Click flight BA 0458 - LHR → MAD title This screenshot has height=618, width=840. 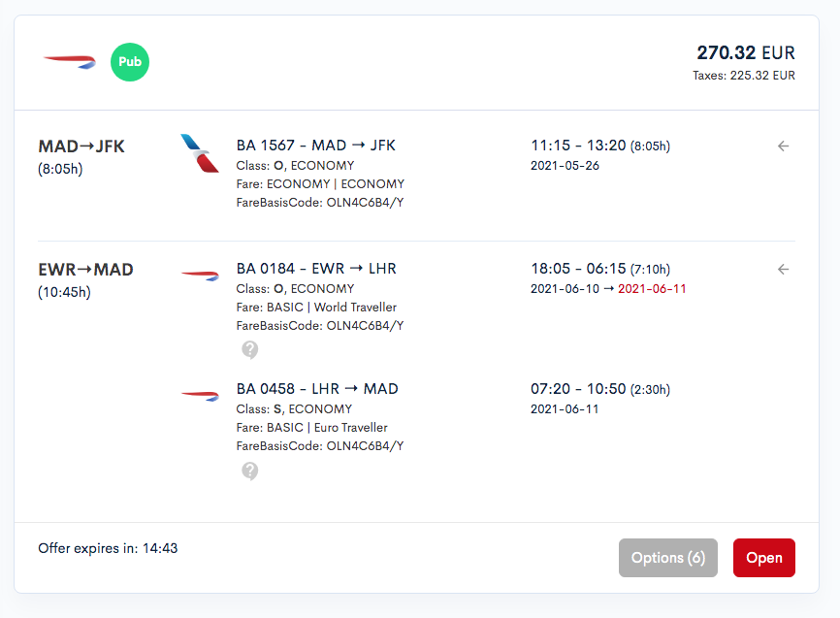point(317,389)
